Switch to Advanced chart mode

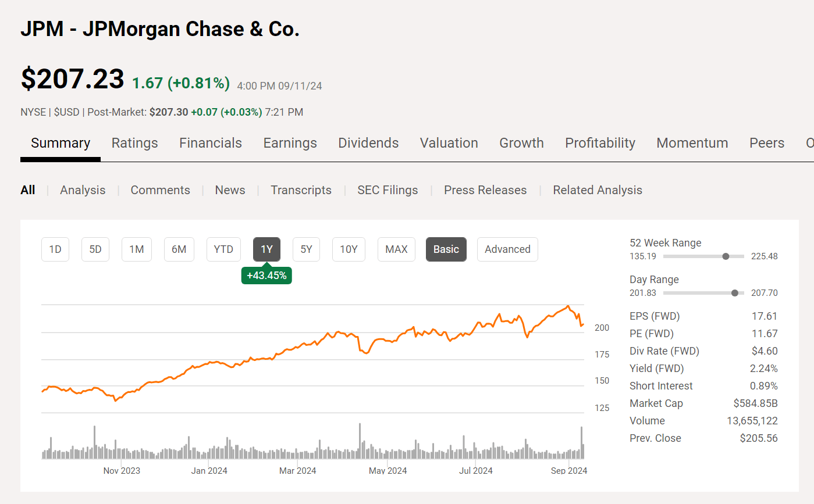(507, 249)
